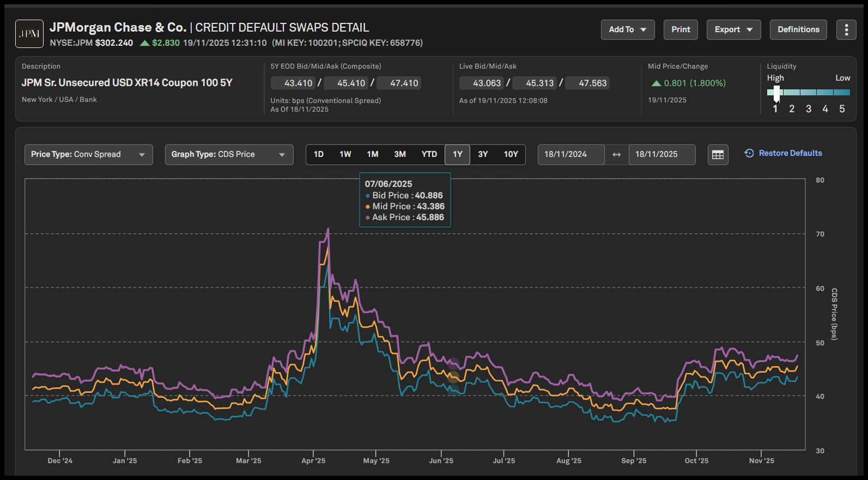Click the date range swap arrow icon

point(616,155)
